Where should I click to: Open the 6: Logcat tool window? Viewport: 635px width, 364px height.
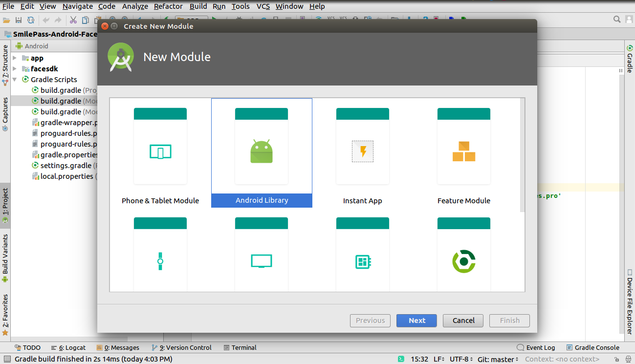click(68, 347)
